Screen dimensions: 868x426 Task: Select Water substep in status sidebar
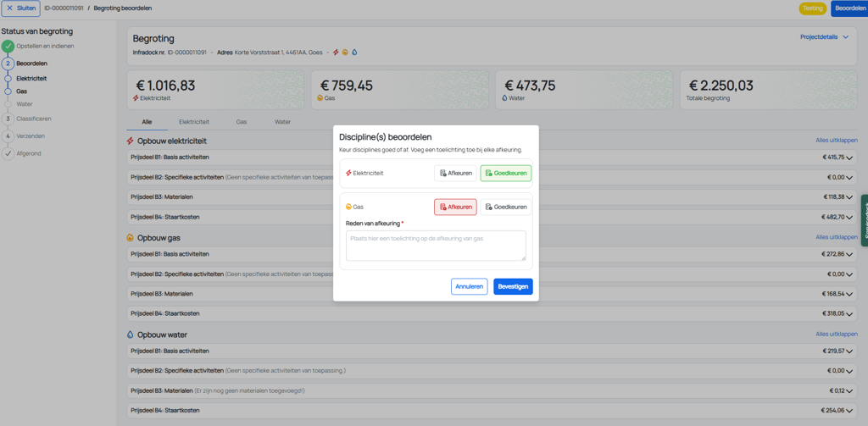pyautogui.click(x=25, y=104)
